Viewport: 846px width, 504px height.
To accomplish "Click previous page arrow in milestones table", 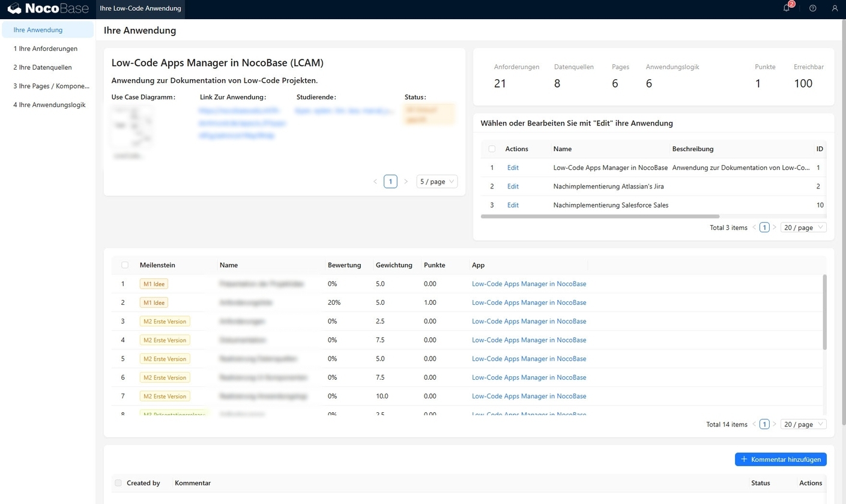I will [754, 424].
